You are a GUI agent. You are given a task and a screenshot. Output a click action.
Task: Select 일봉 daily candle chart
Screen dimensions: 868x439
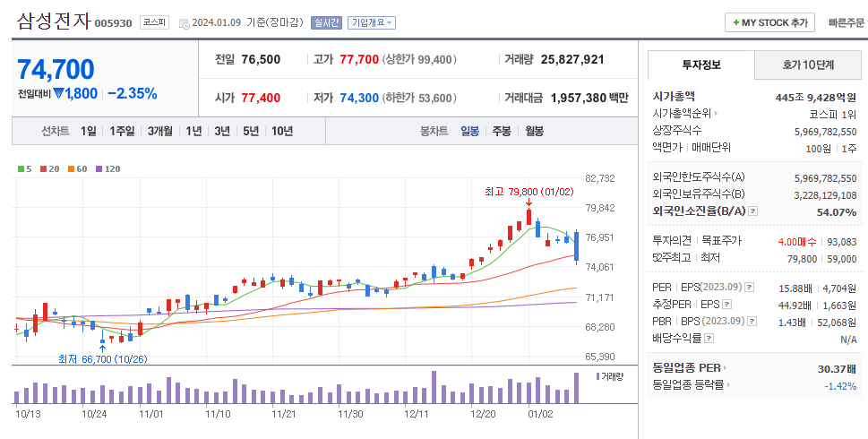click(x=469, y=131)
